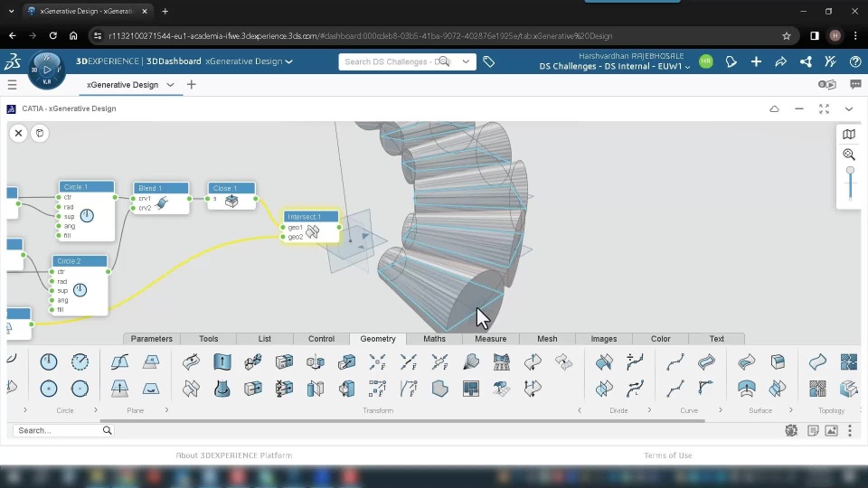Expand the widget chevron menu at top right
The width and height of the screenshot is (868, 488).
click(849, 109)
